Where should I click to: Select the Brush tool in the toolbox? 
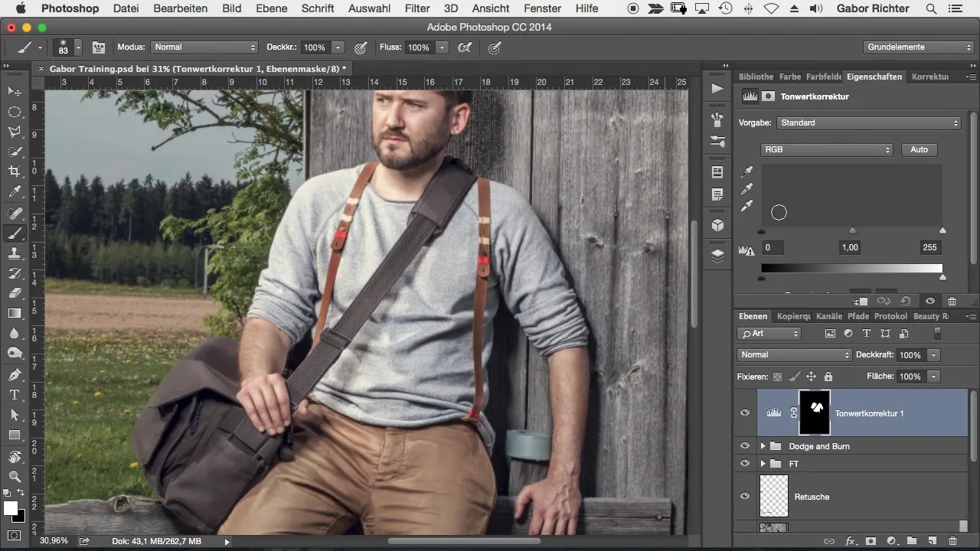pyautogui.click(x=15, y=233)
